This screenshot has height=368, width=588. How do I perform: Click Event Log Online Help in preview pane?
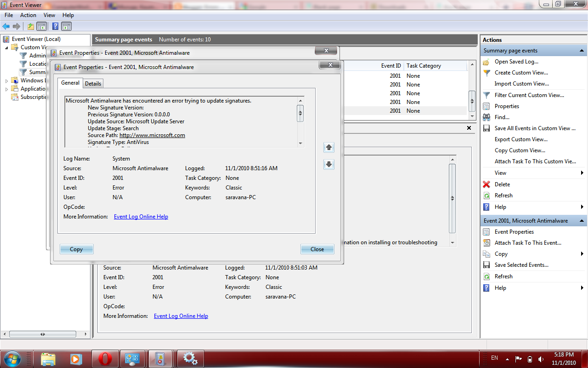181,316
